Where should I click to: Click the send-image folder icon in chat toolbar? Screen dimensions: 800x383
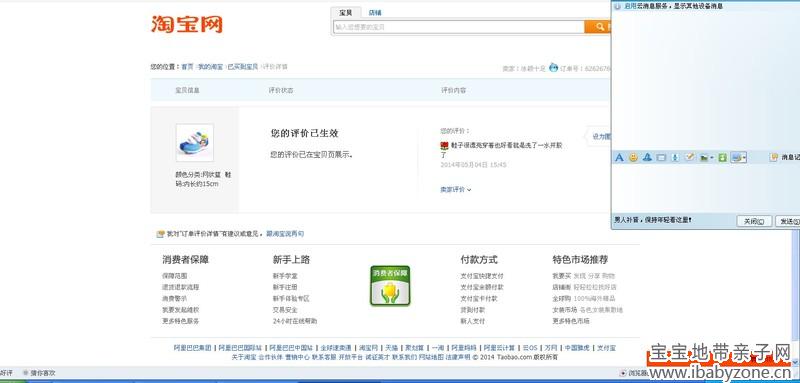pos(704,158)
